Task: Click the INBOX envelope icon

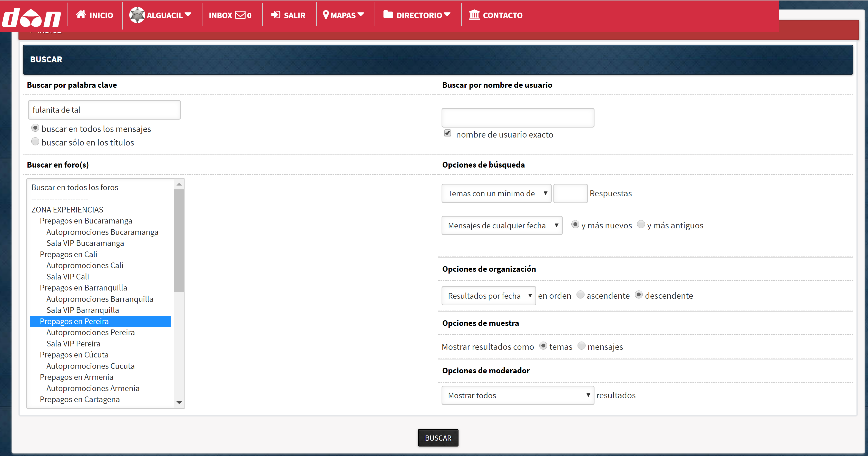Action: coord(241,15)
